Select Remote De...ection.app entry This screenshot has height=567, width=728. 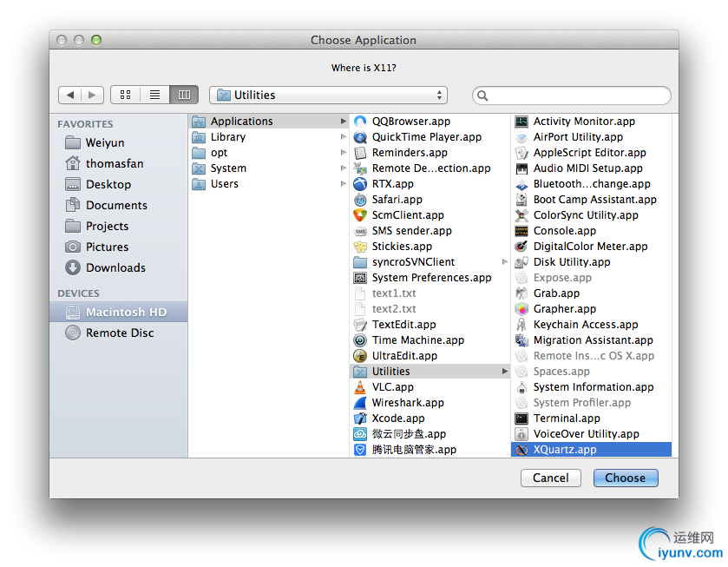tap(430, 168)
